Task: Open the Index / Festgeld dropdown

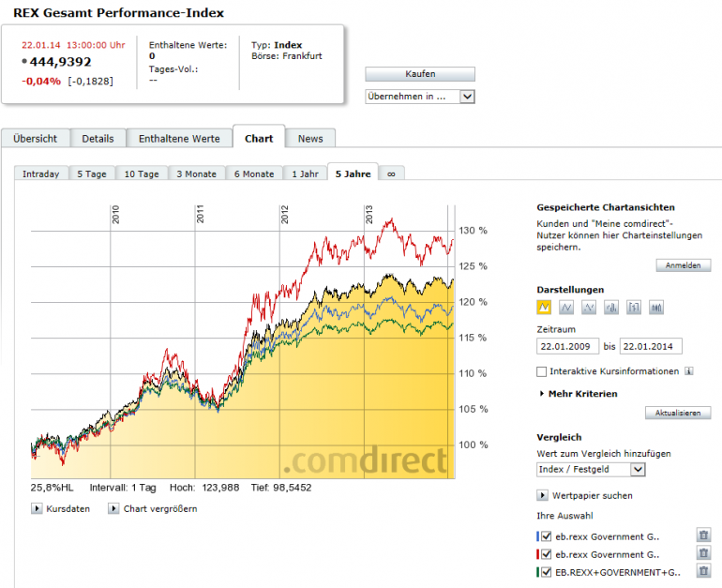Action: [591, 470]
